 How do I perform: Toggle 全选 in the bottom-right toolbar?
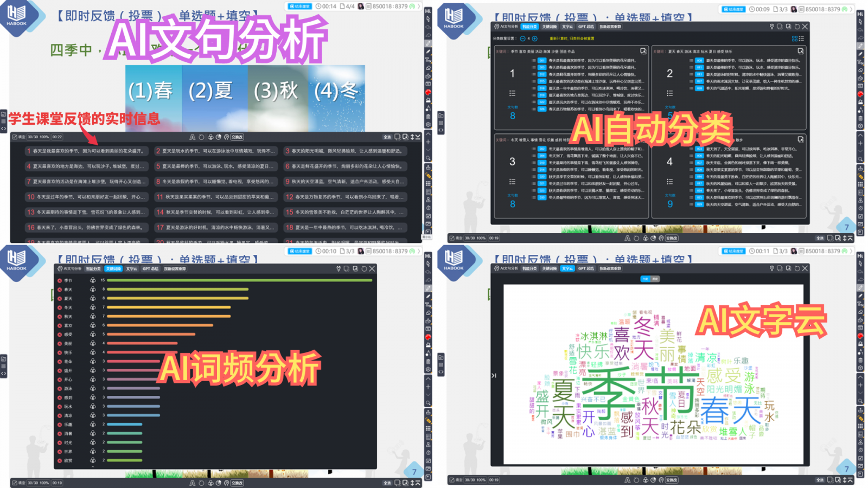[821, 480]
